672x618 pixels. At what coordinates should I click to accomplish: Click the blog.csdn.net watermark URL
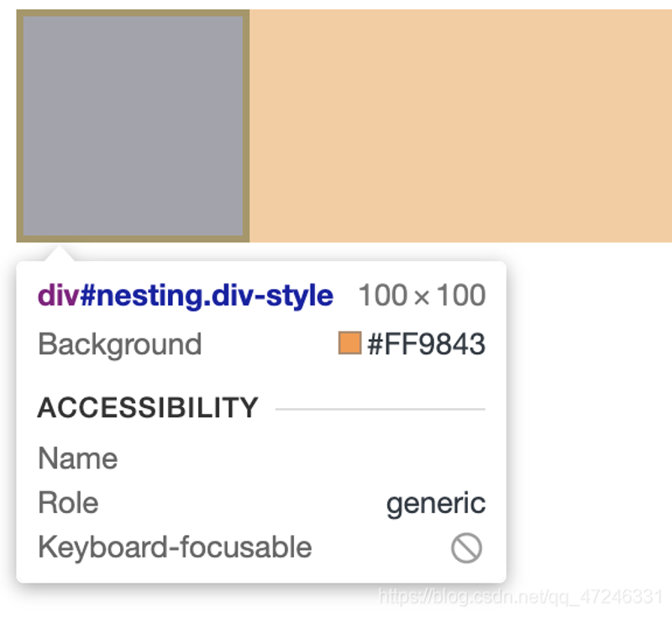pos(521,596)
